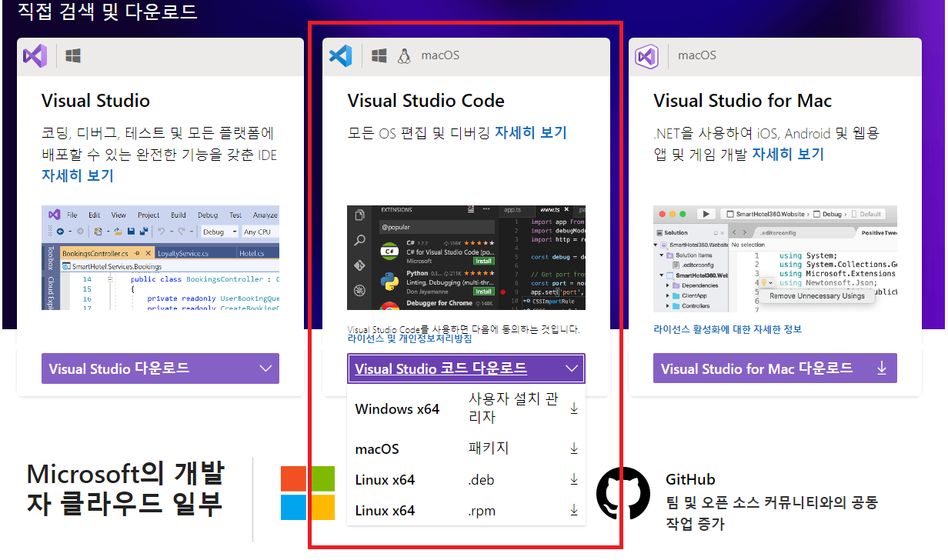Image resolution: width=948 pixels, height=560 pixels.
Task: Open 자세히 보기 link under Visual Studio Code
Action: [x=531, y=132]
